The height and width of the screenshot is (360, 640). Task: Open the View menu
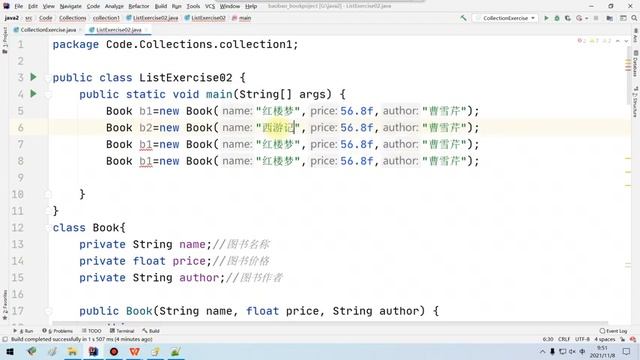click(x=49, y=6)
